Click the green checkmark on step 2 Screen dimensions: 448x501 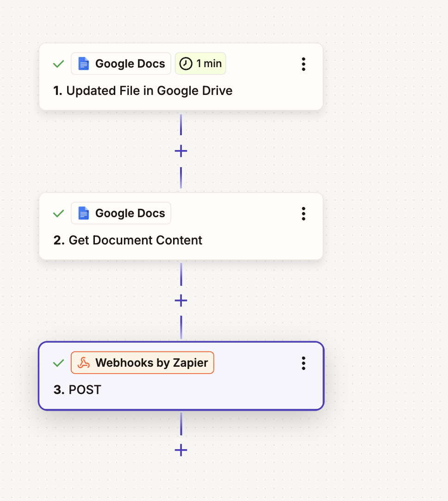(58, 213)
